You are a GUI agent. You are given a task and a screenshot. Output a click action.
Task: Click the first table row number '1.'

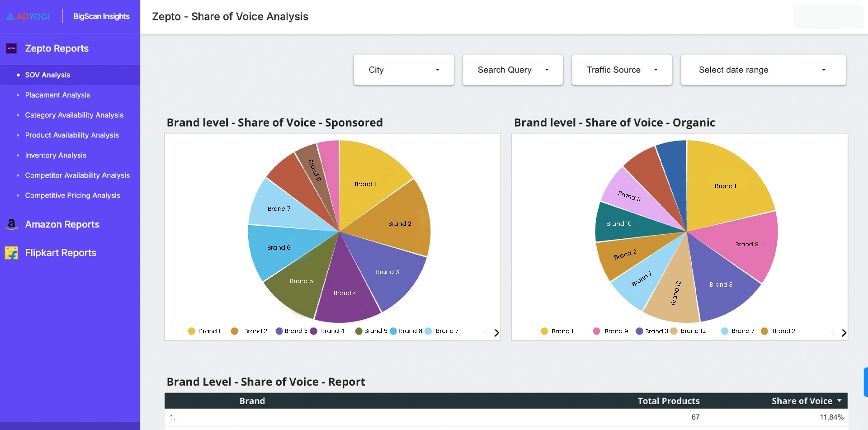[173, 417]
